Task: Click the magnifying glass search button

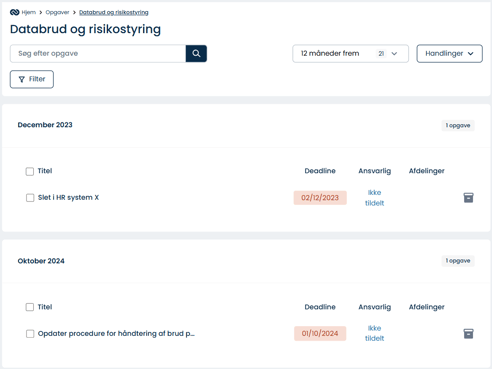Action: pyautogui.click(x=196, y=53)
